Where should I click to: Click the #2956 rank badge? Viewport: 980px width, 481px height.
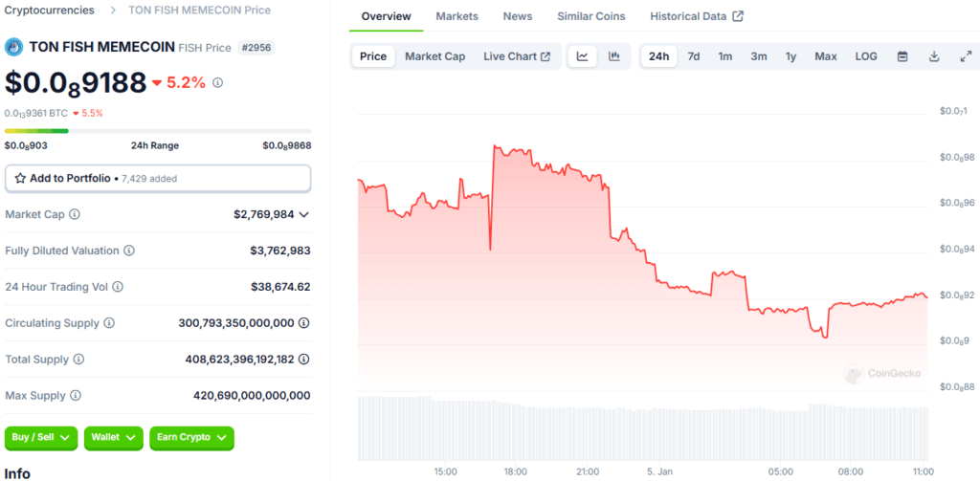256,48
